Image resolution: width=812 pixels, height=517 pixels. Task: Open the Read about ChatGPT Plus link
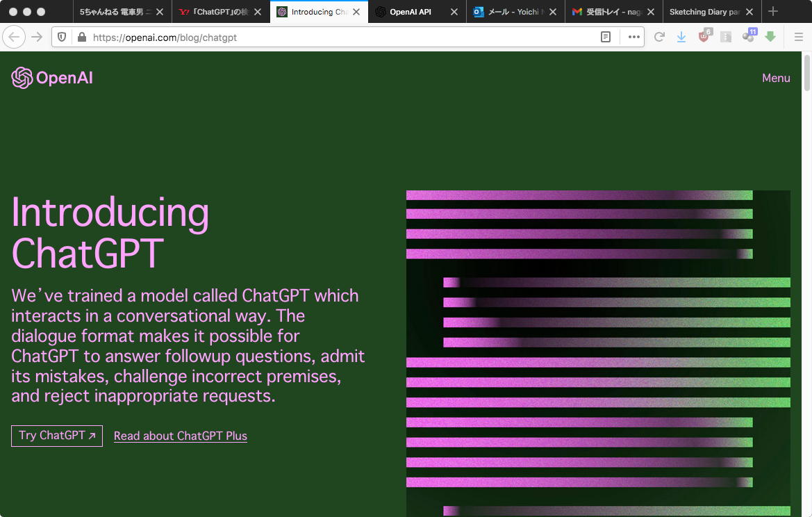180,436
